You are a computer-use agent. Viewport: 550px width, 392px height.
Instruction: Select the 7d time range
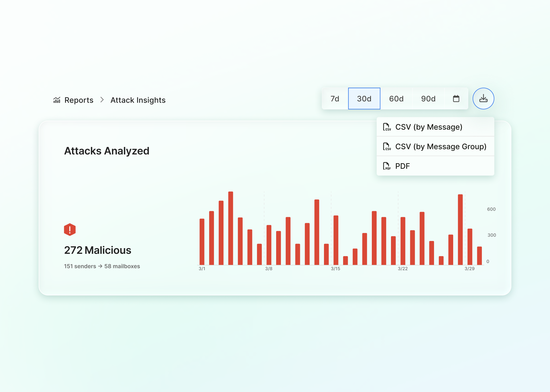coord(335,99)
